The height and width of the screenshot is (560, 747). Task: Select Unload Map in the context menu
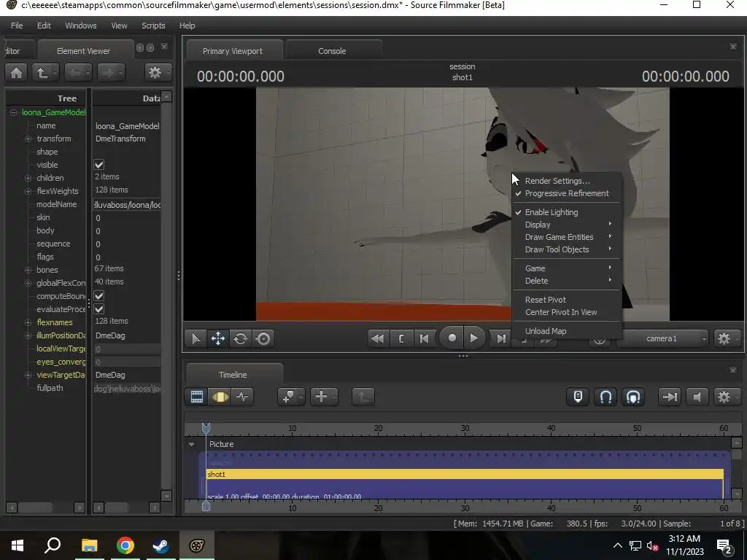pos(567,331)
